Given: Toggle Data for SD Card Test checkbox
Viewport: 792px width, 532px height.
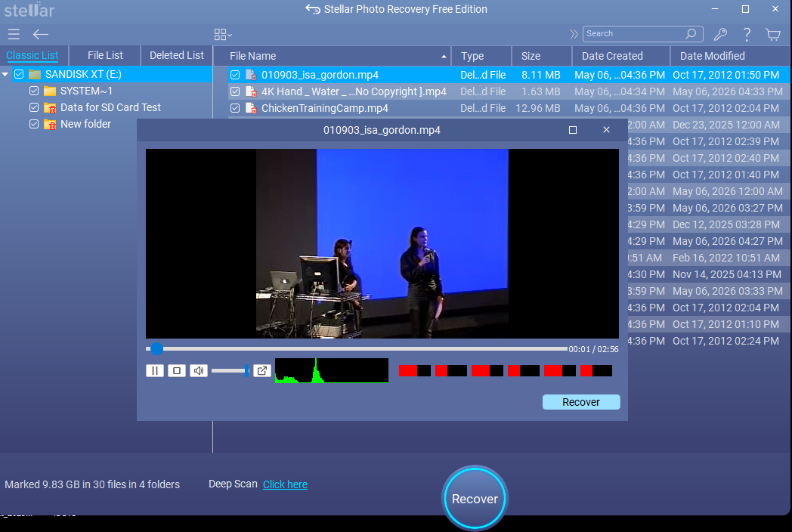Looking at the screenshot, I should tap(34, 107).
